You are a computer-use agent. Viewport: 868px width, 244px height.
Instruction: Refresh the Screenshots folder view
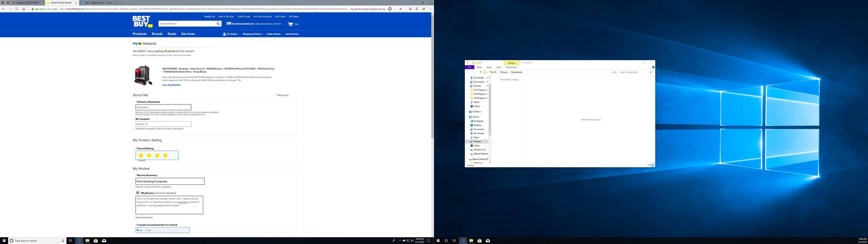[x=616, y=72]
